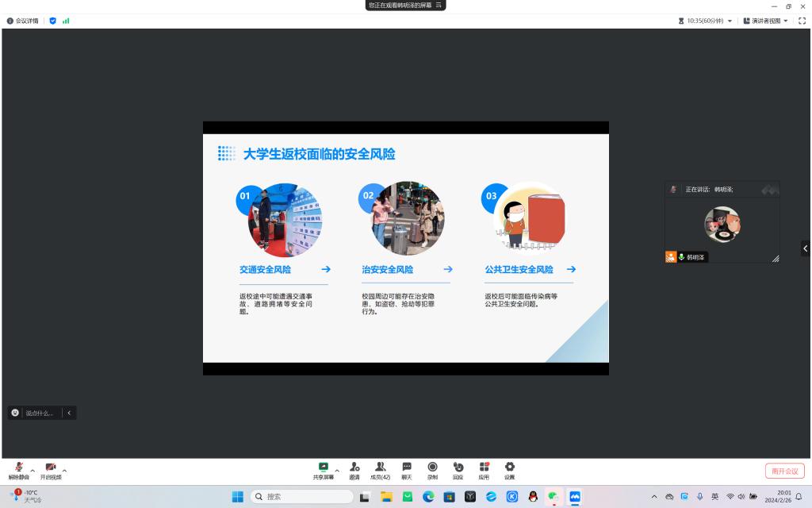
Task: Open 会议详情 meeting details
Action: coord(22,21)
